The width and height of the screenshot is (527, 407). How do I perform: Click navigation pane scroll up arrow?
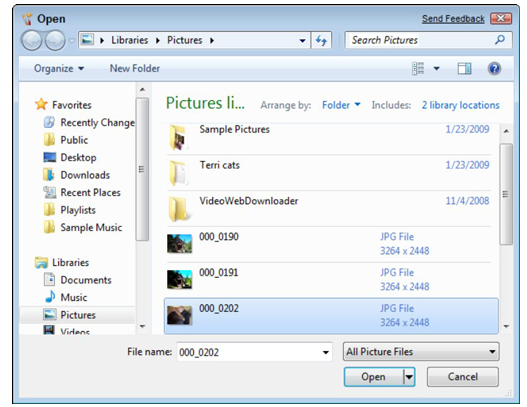point(143,89)
